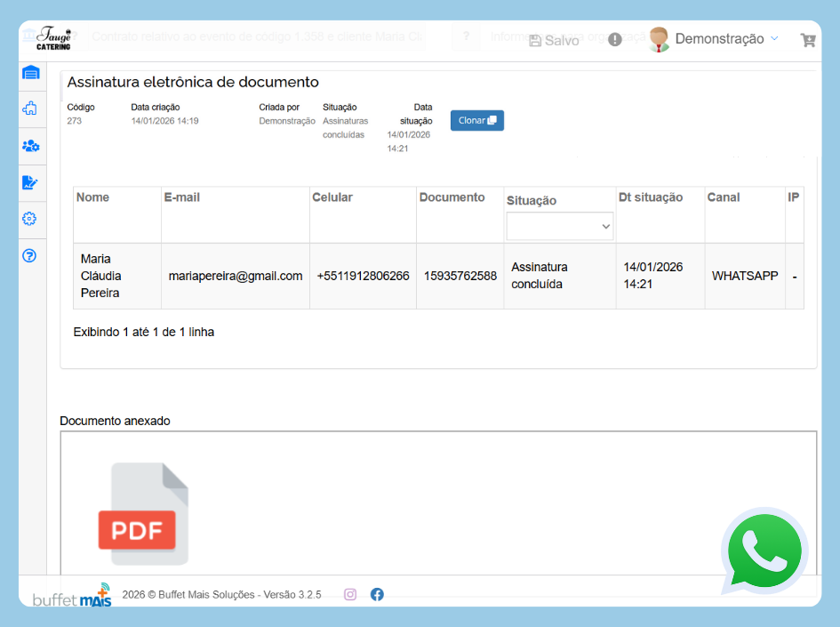Open settings gear in the sidebar

tap(29, 219)
